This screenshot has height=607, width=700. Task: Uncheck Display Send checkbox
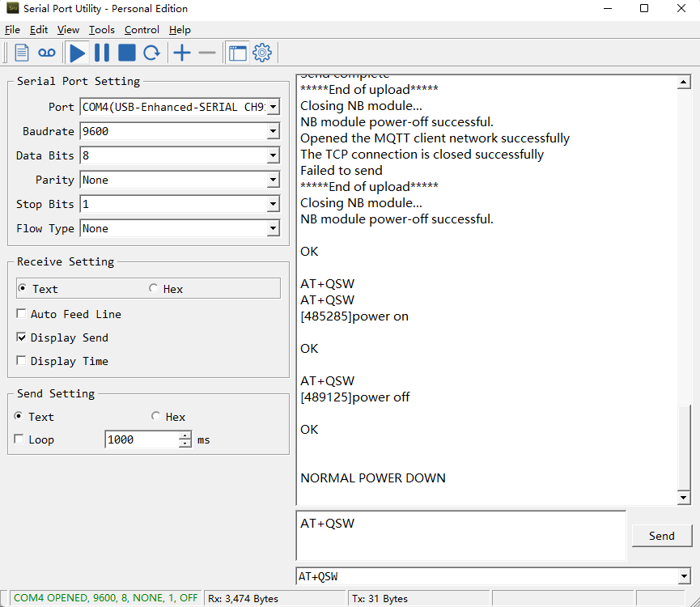coord(21,337)
